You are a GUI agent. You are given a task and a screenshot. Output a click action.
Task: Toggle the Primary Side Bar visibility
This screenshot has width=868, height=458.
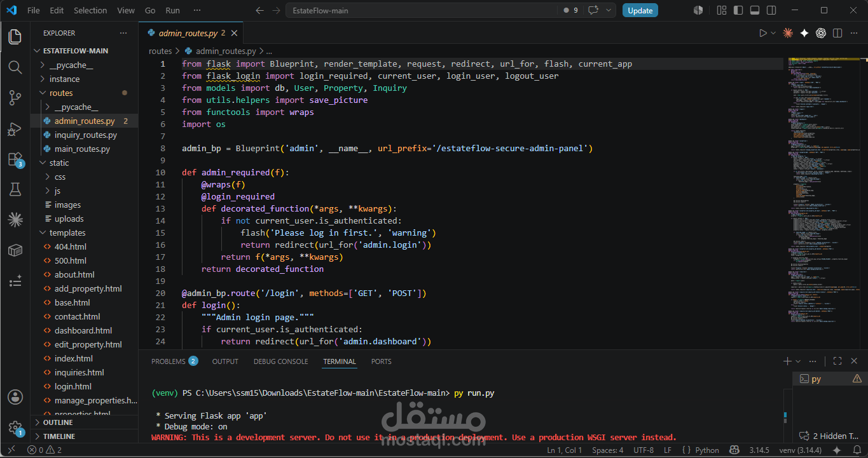pyautogui.click(x=738, y=10)
